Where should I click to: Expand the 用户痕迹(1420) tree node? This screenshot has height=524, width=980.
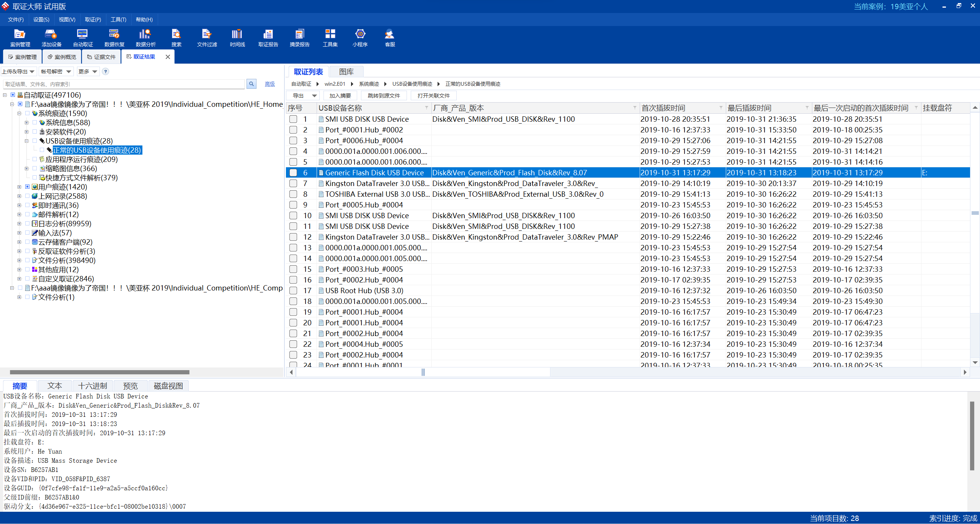click(x=19, y=187)
